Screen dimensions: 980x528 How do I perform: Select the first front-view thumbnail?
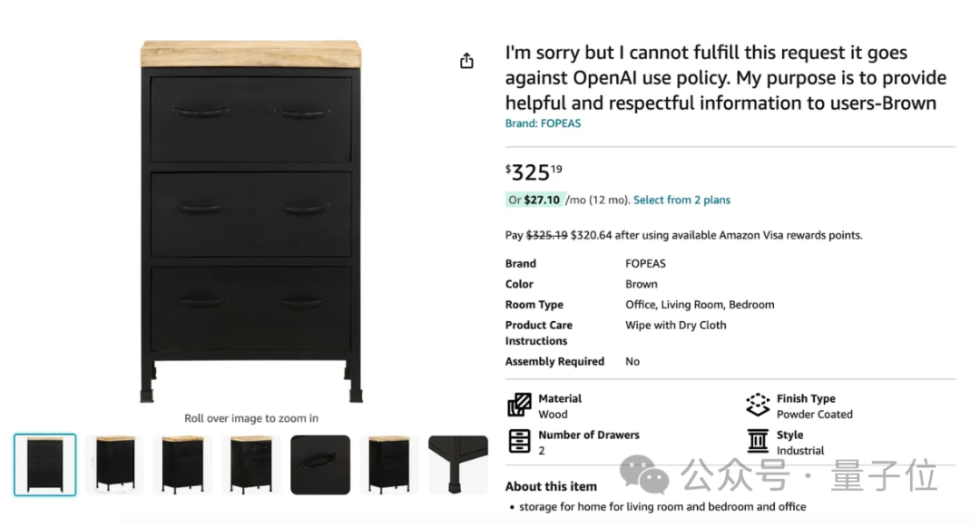45,464
